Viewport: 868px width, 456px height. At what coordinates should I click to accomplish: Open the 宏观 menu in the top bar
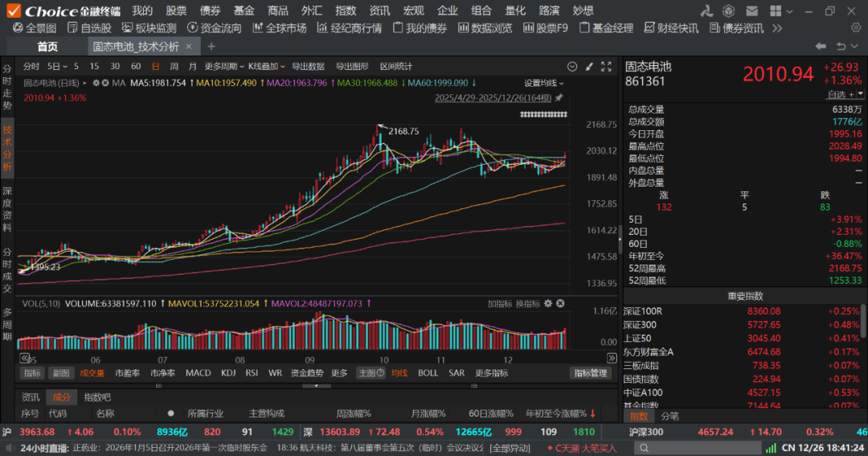(413, 10)
